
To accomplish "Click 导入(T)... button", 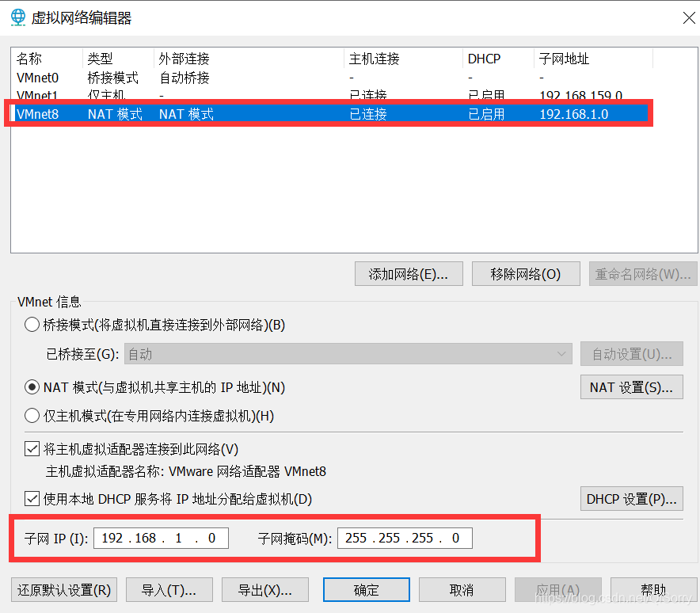I will (169, 590).
